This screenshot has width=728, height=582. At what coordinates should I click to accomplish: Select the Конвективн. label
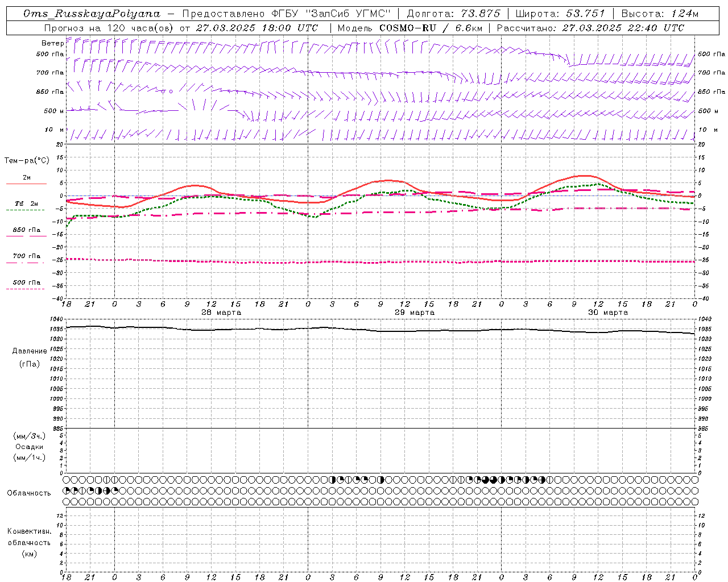(29, 531)
